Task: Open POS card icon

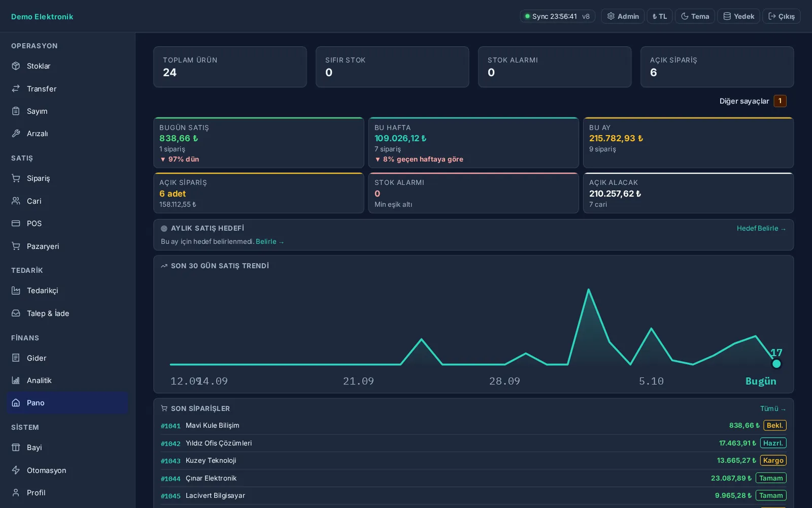Action: click(16, 223)
